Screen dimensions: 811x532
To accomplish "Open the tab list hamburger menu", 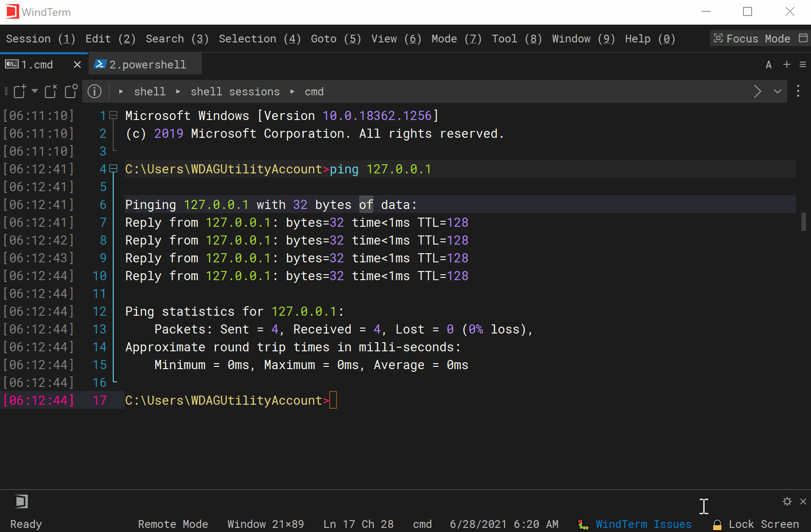I will click(x=803, y=65).
